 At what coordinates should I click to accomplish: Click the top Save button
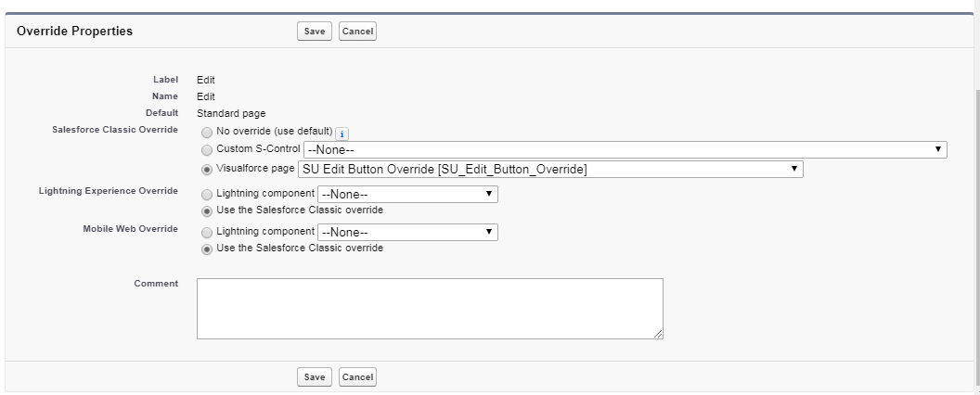tap(315, 32)
